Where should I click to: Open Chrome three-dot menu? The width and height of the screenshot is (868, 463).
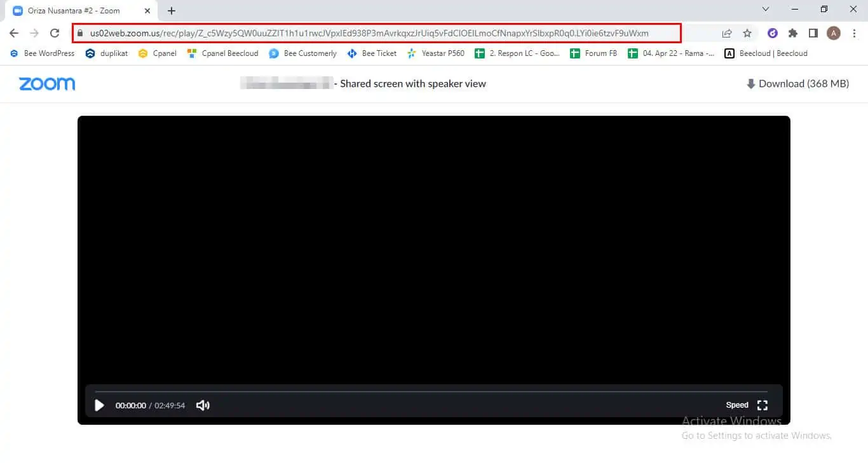854,33
